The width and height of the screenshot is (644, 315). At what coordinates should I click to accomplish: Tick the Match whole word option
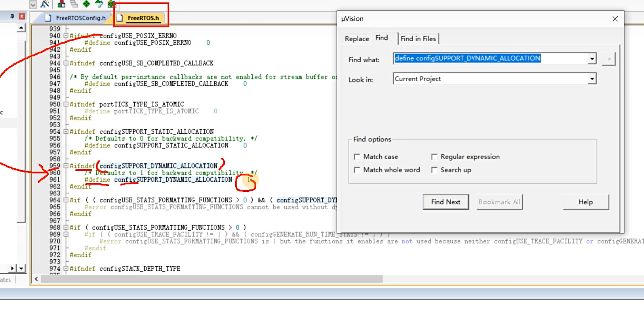point(357,170)
